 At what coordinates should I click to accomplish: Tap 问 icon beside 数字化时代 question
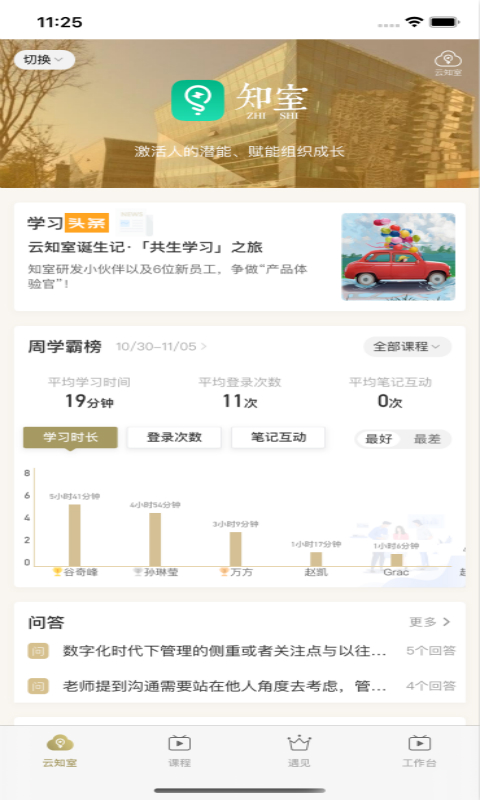pos(38,651)
